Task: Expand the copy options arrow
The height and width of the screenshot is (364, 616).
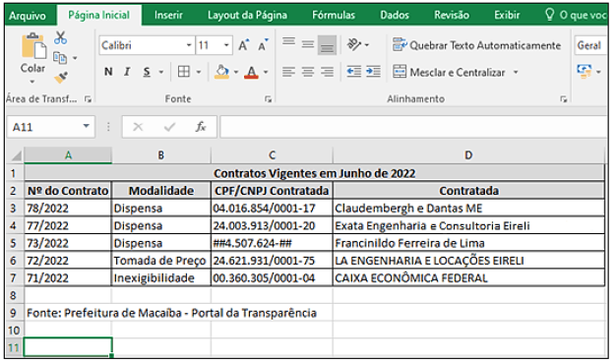Action: [x=75, y=58]
